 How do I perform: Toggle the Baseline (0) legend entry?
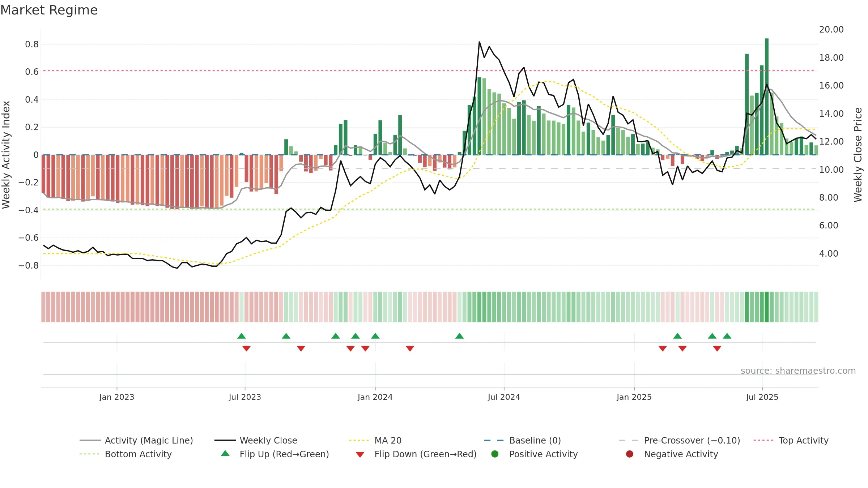point(522,440)
